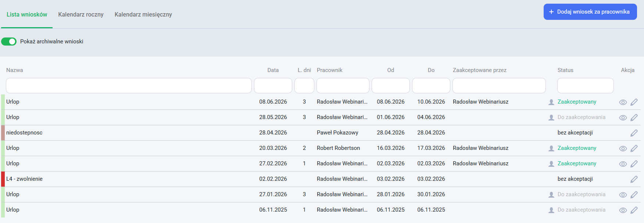644x223 pixels.
Task: Click the date cell 20.03.2026
Action: click(273, 148)
